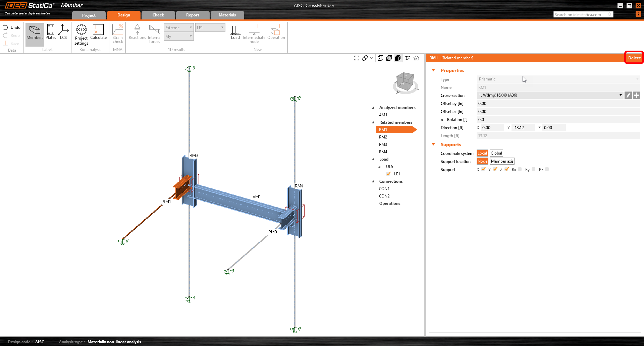
Task: Add a new Load
Action: coord(235,32)
